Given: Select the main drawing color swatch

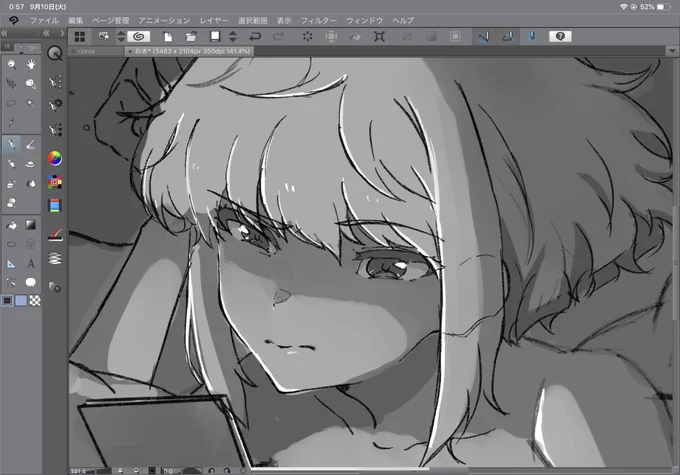Looking at the screenshot, I should click(x=7, y=301).
